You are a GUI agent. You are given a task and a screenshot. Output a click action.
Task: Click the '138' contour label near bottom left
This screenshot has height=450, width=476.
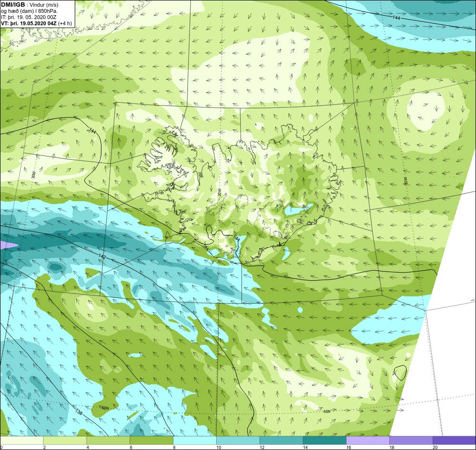(79, 412)
